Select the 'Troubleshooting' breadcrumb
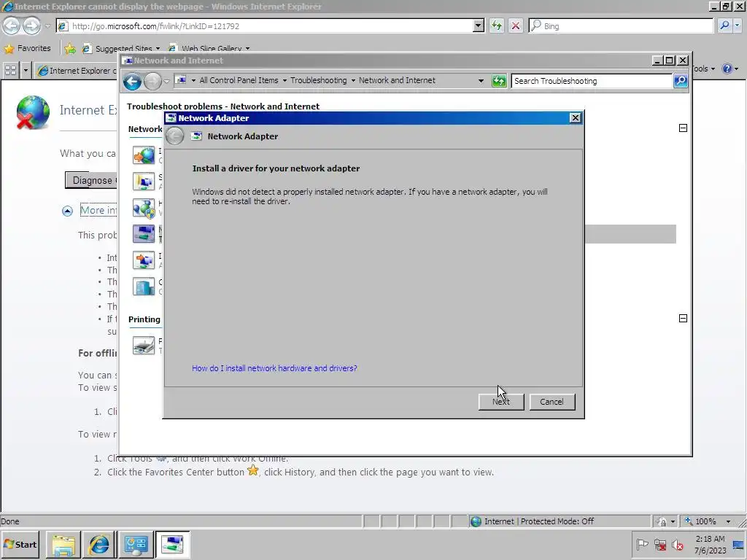Viewport: 747px width, 560px height. click(x=318, y=80)
